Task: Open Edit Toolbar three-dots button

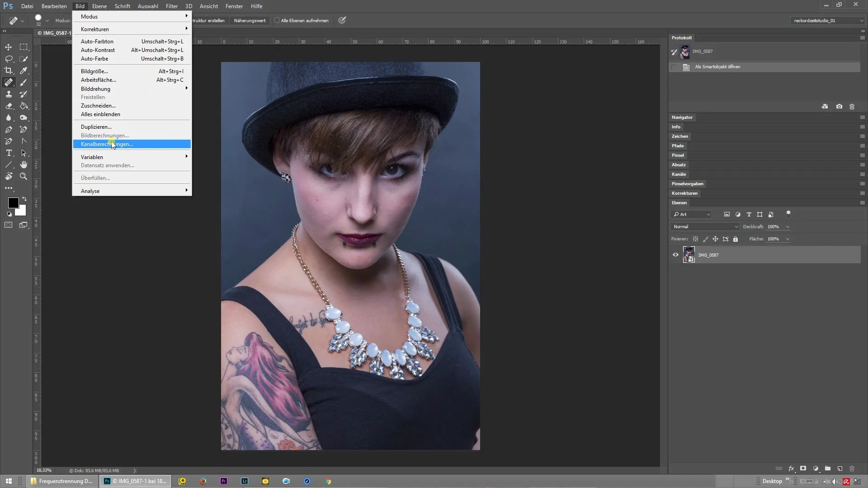Action: [x=9, y=188]
